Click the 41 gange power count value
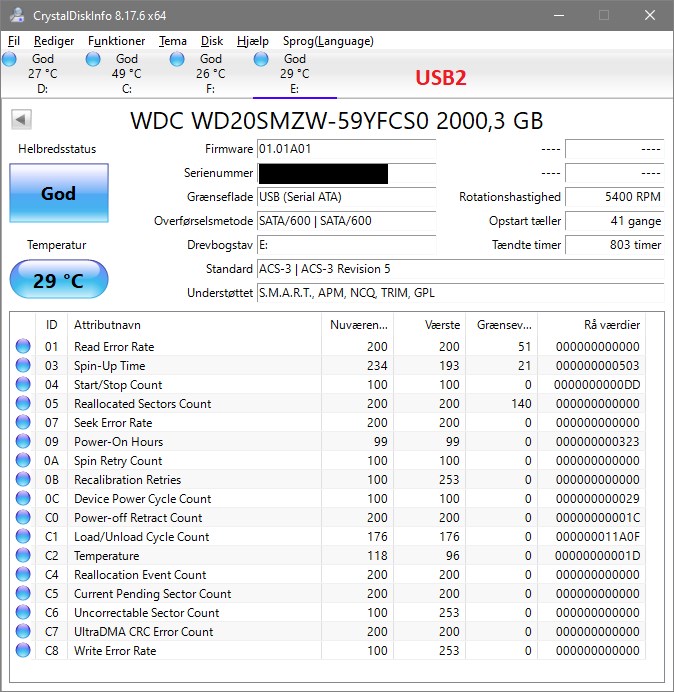The image size is (674, 692). [614, 221]
